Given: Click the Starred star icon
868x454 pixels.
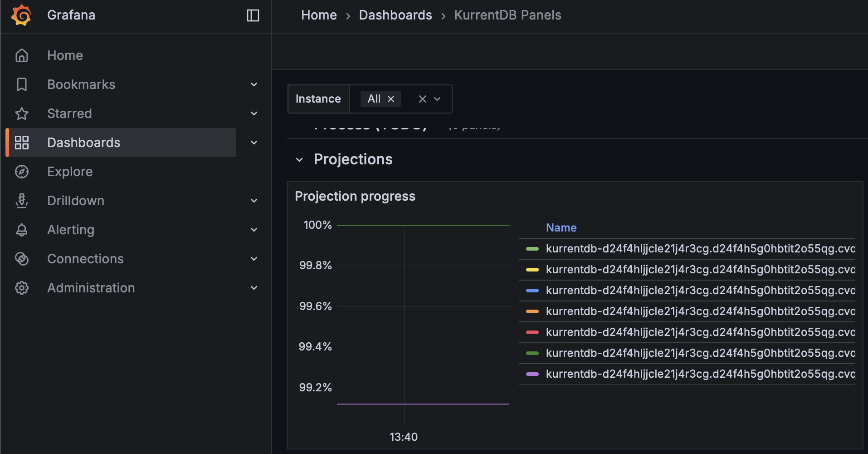Looking at the screenshot, I should (x=22, y=113).
